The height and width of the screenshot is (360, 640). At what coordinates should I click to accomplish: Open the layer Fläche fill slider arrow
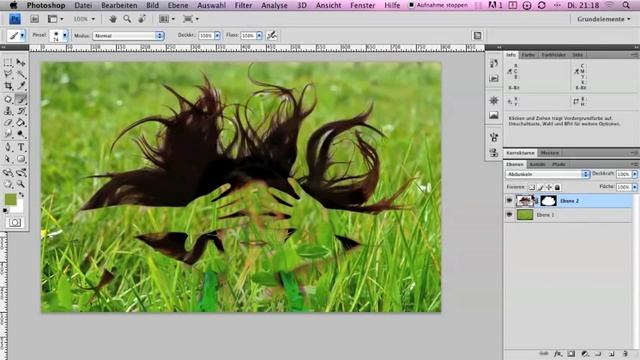pos(635,187)
